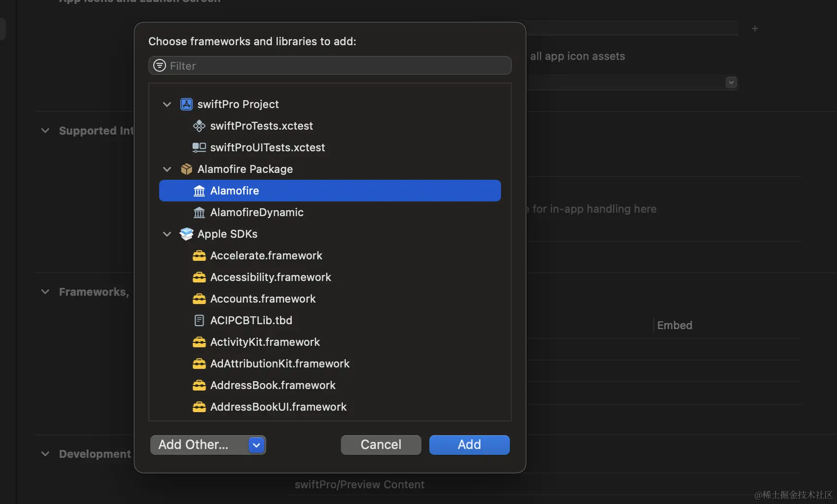Click the AlamofireDynamic library icon
This screenshot has width=837, height=504.
coord(199,212)
